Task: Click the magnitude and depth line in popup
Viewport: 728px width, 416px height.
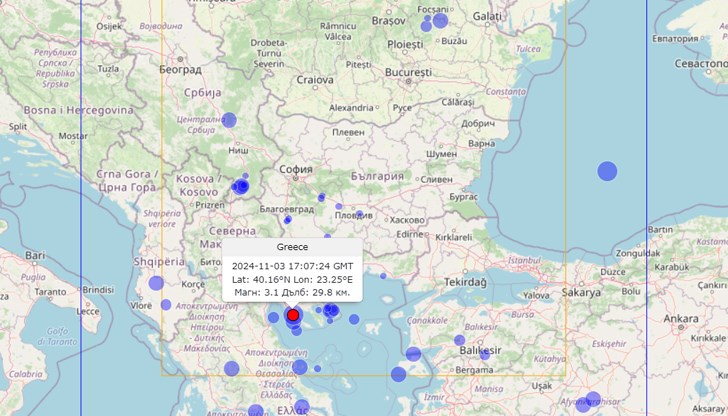Action: (x=292, y=293)
